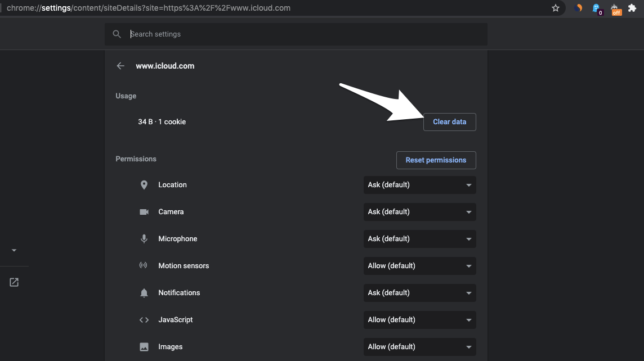644x361 pixels.
Task: Click the Permissions section heading
Action: coord(136,159)
